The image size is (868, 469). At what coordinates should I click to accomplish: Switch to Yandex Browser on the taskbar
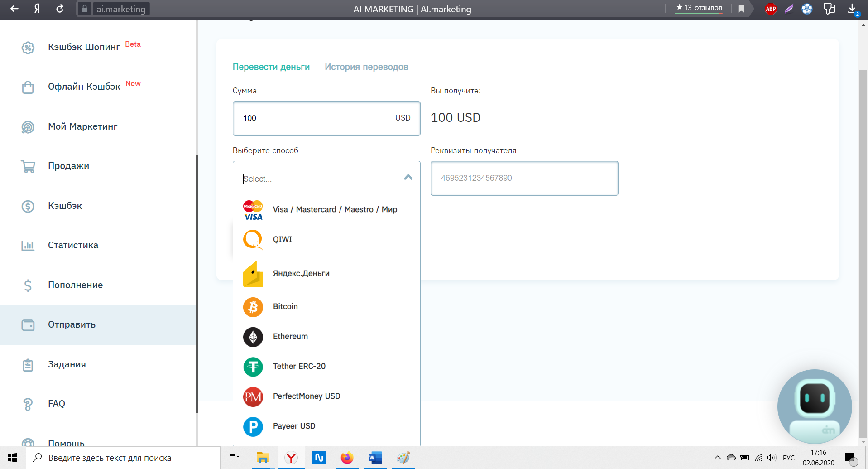click(x=291, y=458)
